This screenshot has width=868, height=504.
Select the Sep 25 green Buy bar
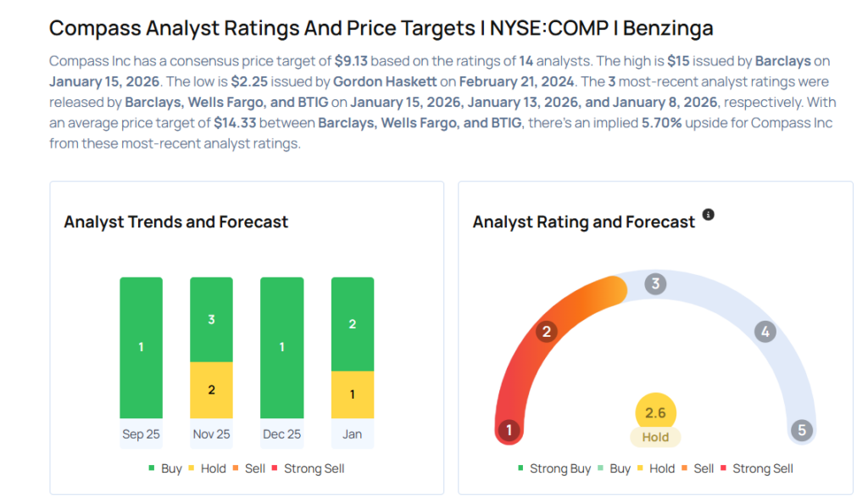pyautogui.click(x=141, y=347)
